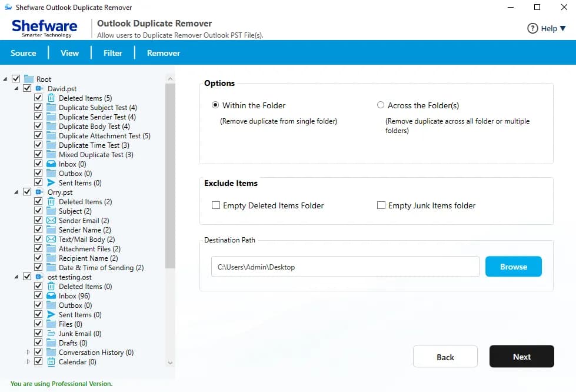Enable Empty Junk Items folder checkbox
576x392 pixels.
pos(381,205)
